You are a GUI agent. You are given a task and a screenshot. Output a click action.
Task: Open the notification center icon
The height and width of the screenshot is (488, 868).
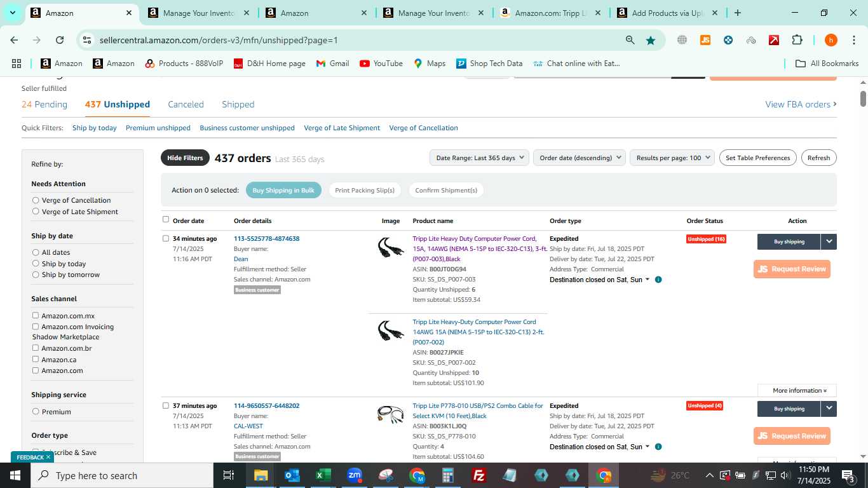click(x=848, y=475)
